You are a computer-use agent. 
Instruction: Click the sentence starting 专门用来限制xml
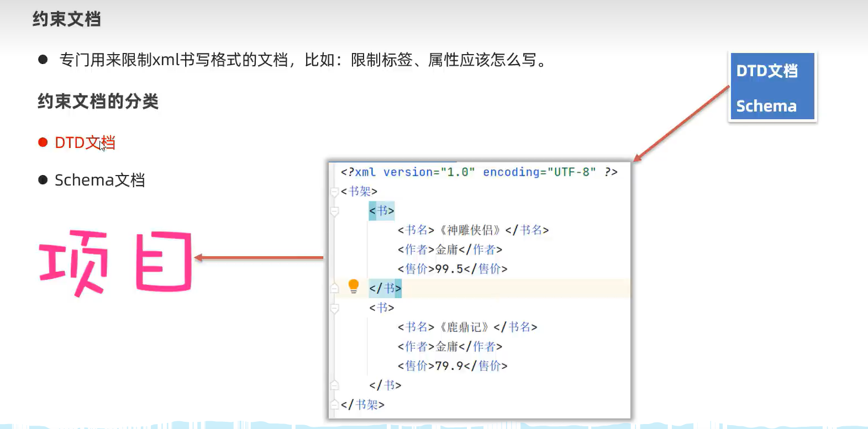pyautogui.click(x=303, y=60)
